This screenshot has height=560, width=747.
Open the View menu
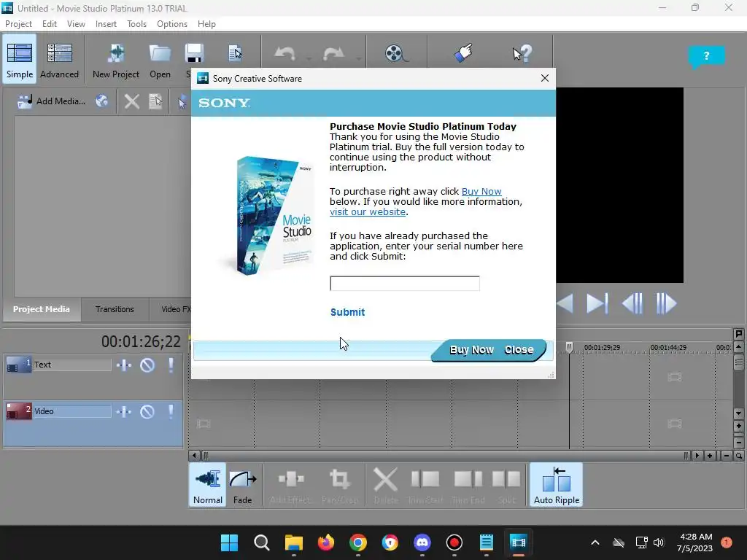tap(76, 24)
